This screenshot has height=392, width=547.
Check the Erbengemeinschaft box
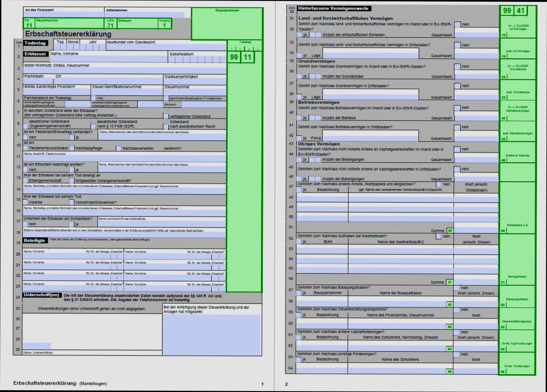pyautogui.click(x=26, y=180)
